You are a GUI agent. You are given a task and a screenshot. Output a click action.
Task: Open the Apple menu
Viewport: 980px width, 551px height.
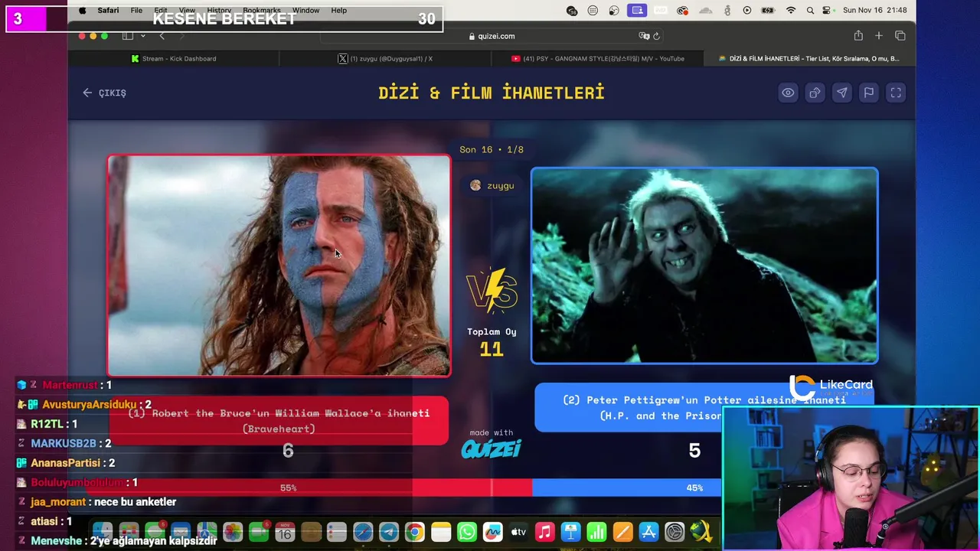pyautogui.click(x=82, y=10)
